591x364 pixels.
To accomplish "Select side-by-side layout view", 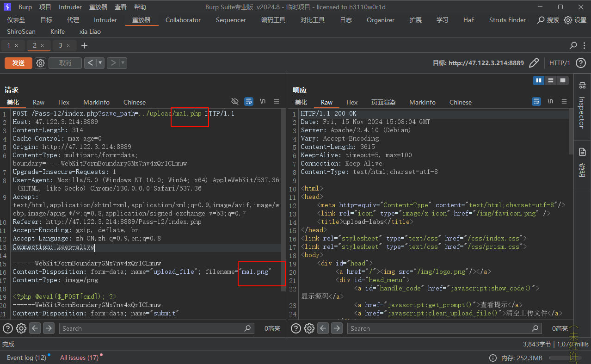I will pos(538,80).
